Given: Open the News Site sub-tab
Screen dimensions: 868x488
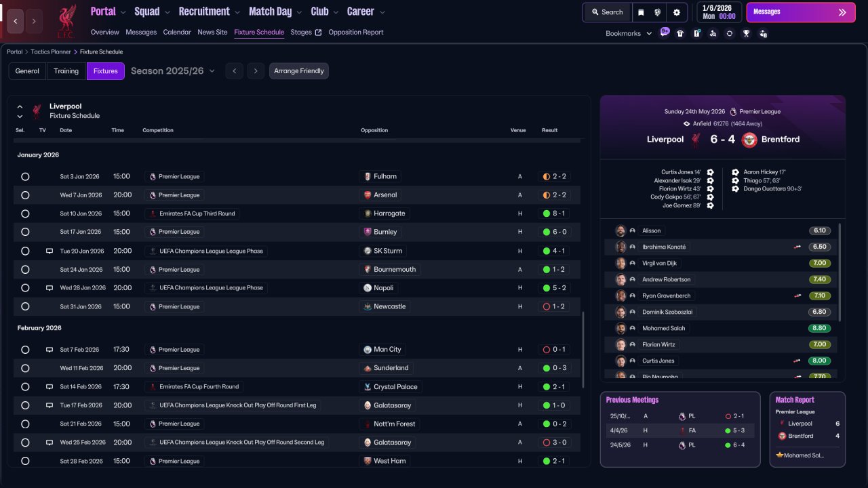Looking at the screenshot, I should [x=212, y=33].
